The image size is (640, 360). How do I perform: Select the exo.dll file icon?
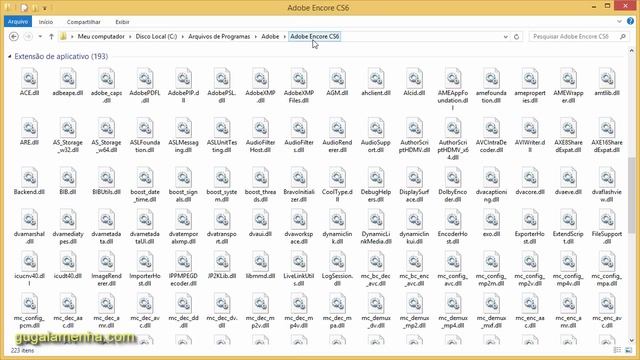[x=491, y=220]
